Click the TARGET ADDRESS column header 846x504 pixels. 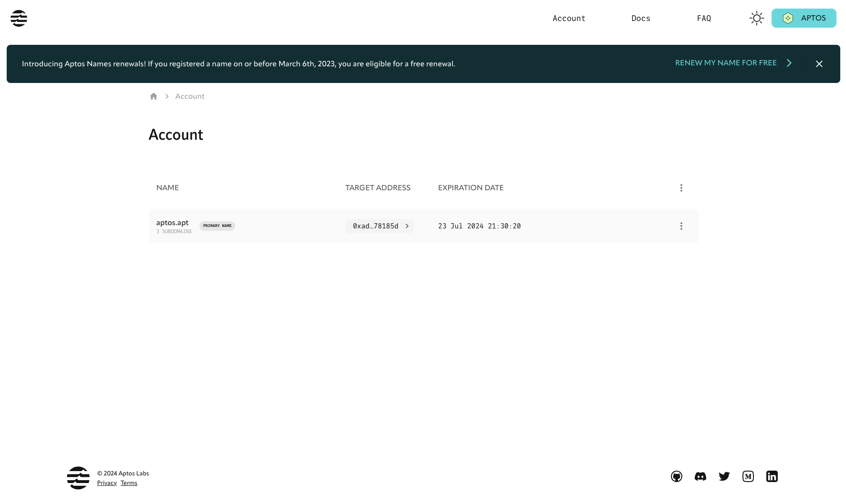378,188
